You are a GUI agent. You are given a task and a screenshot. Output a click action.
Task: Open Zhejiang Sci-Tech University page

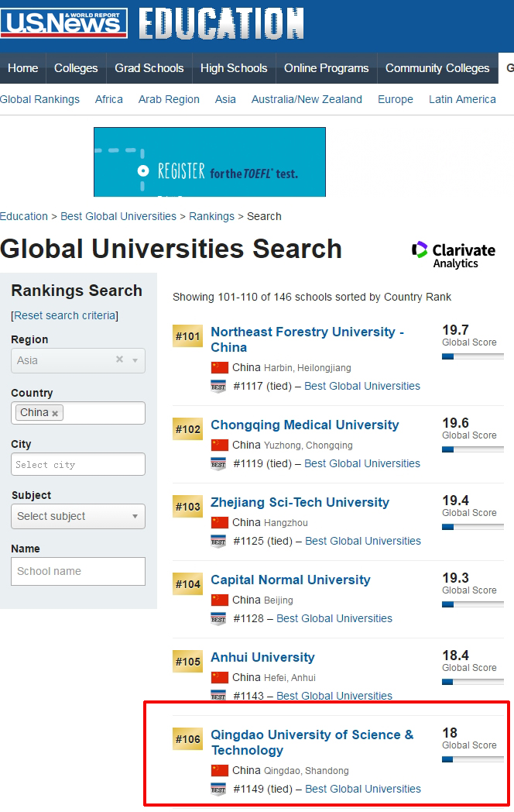point(300,502)
